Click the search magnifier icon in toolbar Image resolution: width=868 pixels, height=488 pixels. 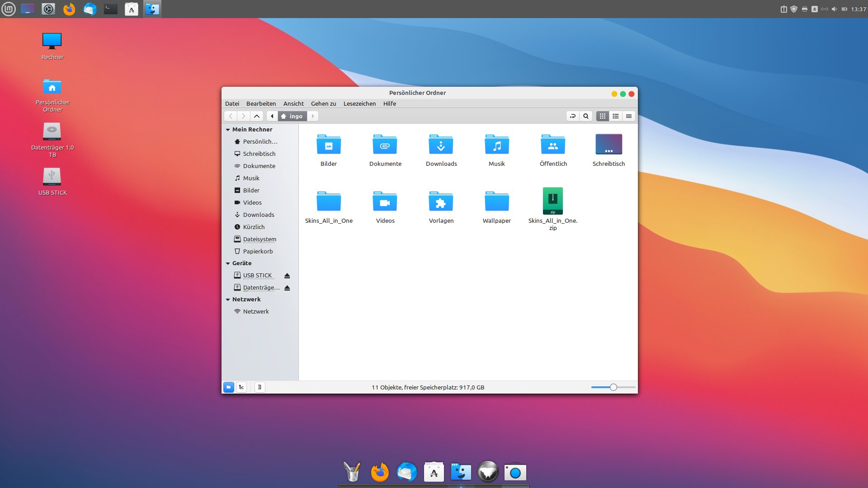586,116
